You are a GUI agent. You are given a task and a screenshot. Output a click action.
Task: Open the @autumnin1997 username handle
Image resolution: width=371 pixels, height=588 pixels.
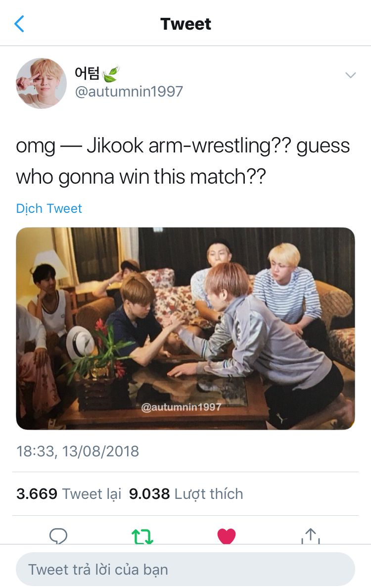[129, 92]
